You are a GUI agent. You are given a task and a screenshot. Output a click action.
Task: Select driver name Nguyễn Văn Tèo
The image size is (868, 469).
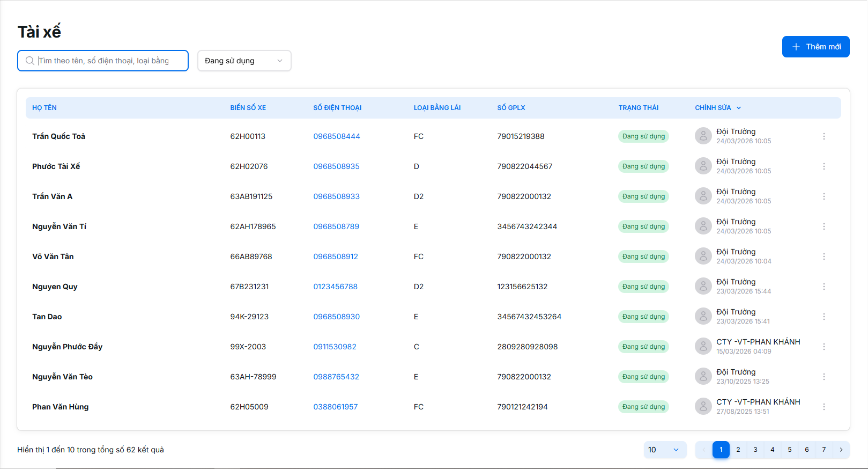[62, 377]
